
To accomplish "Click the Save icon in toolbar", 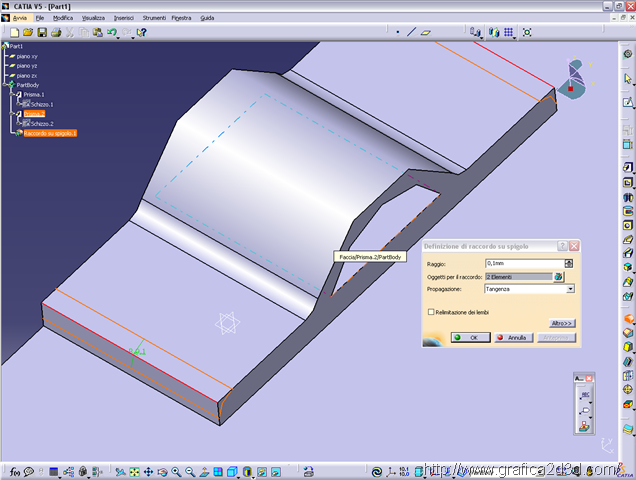I will 42,32.
